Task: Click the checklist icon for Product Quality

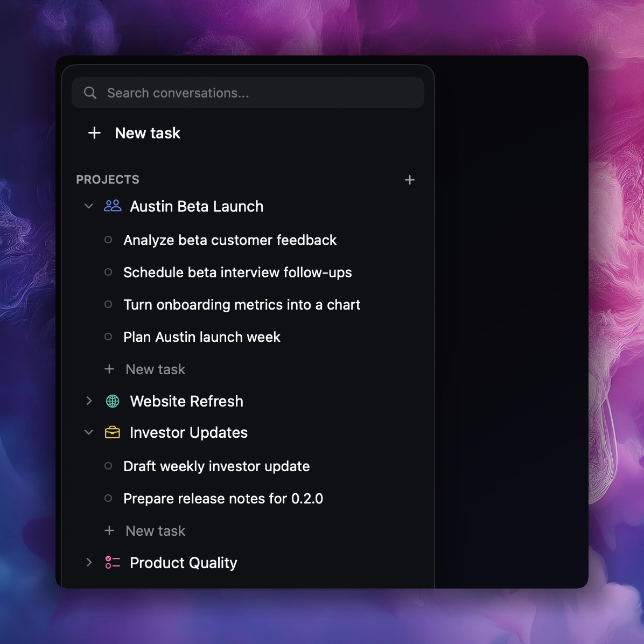Action: tap(113, 562)
